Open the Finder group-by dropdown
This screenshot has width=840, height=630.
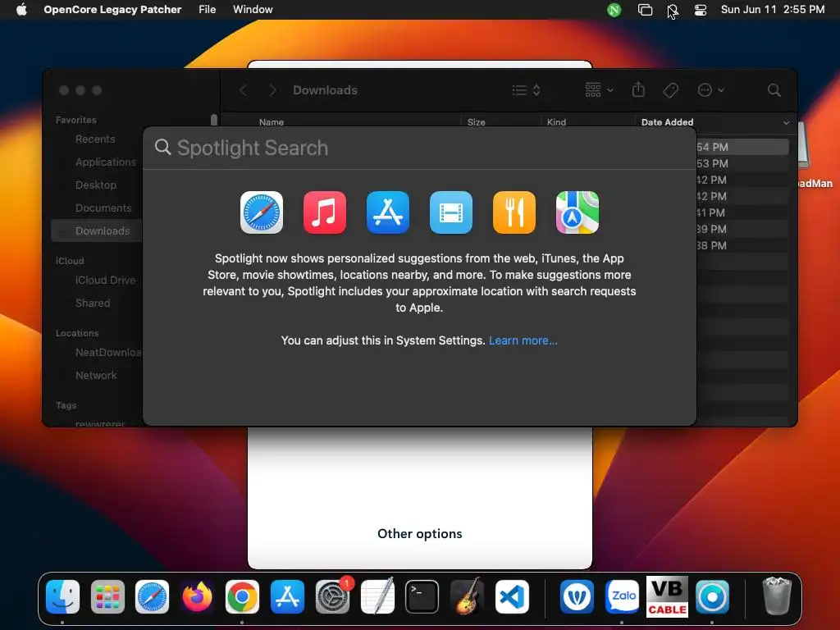point(599,90)
